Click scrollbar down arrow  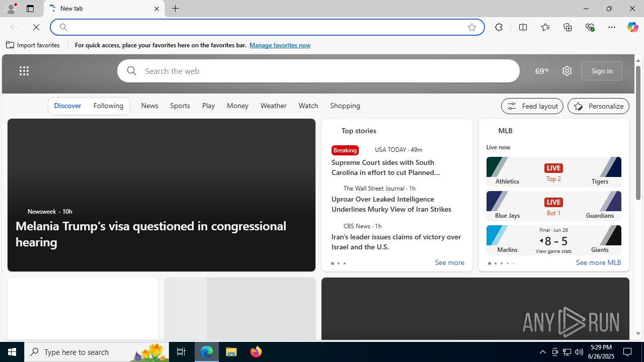pos(638,334)
